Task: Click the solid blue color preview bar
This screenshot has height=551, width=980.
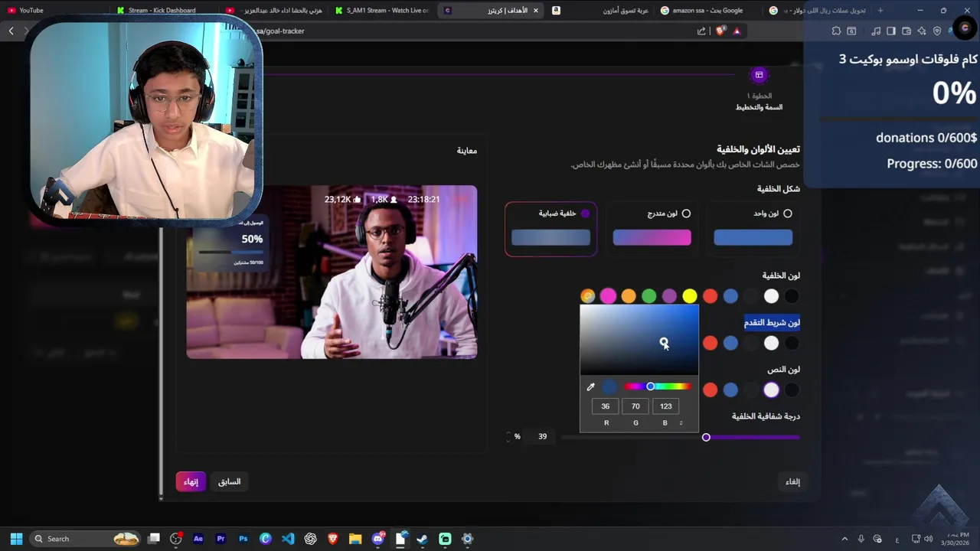Action: coord(753,238)
